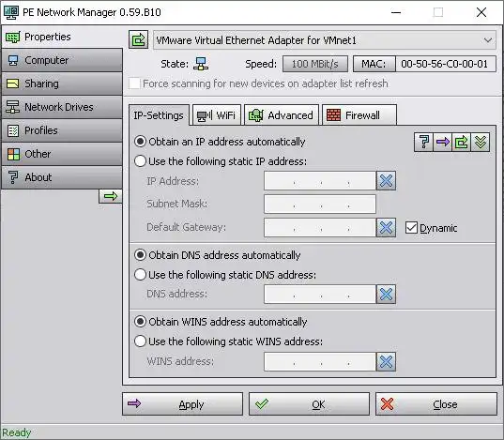
Task: Open the Sharing sidebar section
Action: tap(62, 83)
